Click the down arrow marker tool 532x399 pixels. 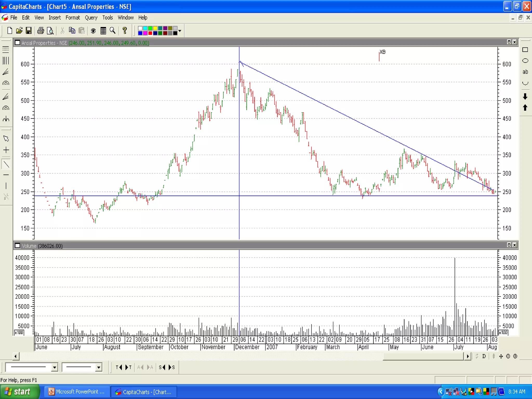(525, 97)
